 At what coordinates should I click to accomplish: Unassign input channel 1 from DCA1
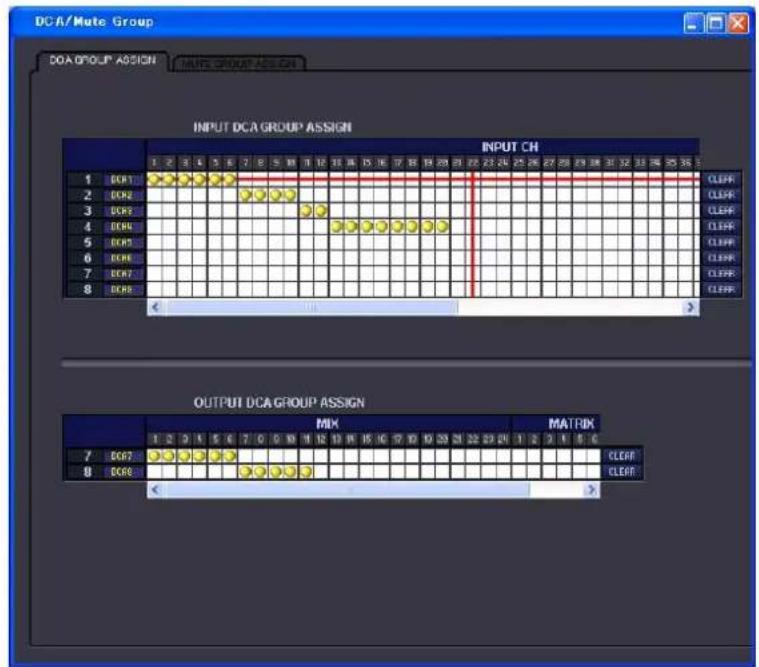154,180
